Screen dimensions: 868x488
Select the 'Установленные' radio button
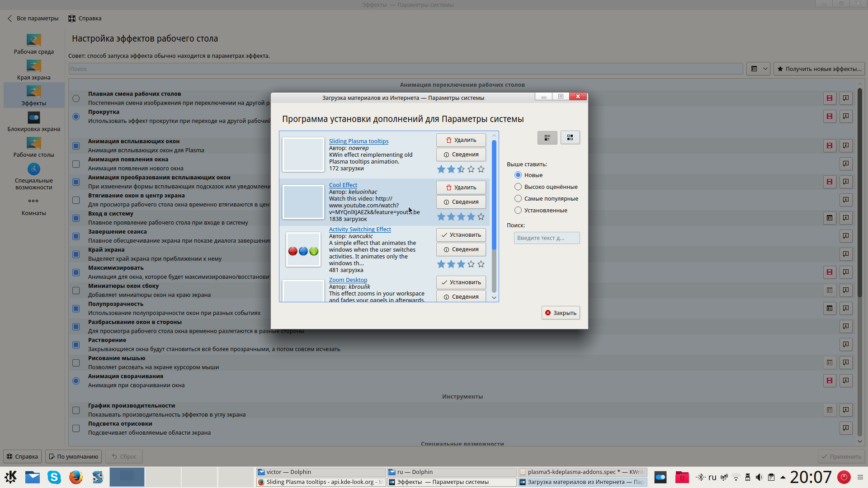click(518, 210)
